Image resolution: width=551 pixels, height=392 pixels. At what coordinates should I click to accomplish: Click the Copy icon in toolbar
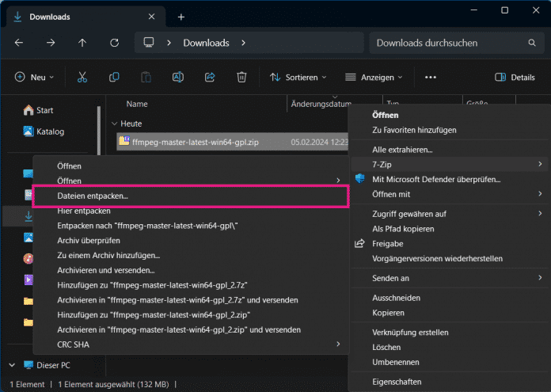pos(114,78)
